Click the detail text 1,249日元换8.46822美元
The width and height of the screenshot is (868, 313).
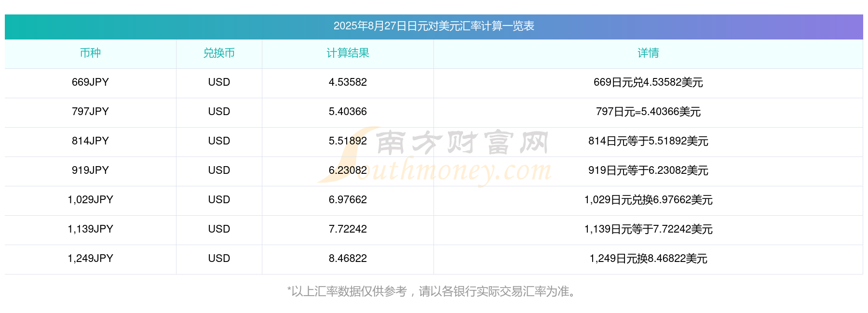[648, 259]
